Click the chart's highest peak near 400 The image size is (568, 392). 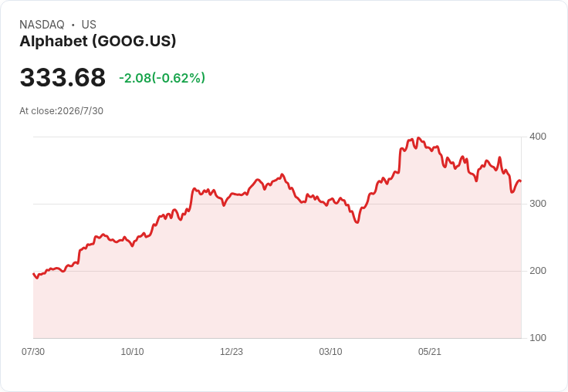pos(418,137)
